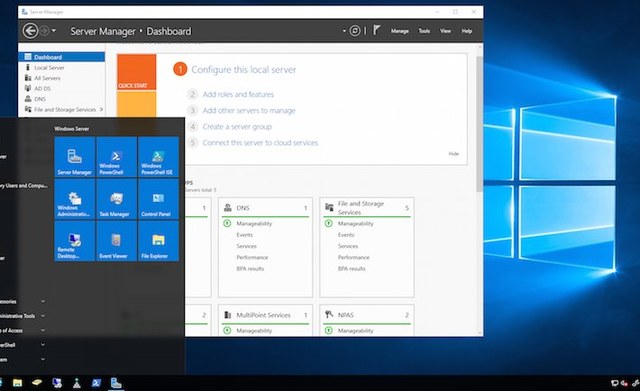Open the File Explorer start tile
This screenshot has height=391, width=640.
click(x=158, y=241)
